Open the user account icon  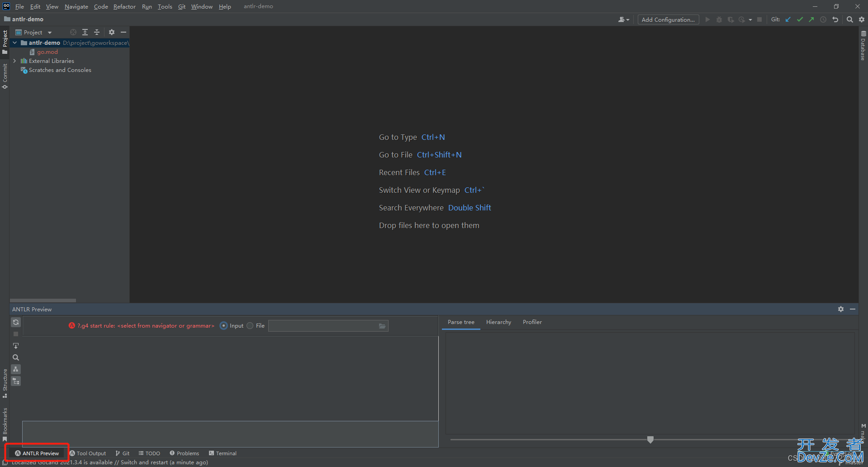pyautogui.click(x=624, y=19)
